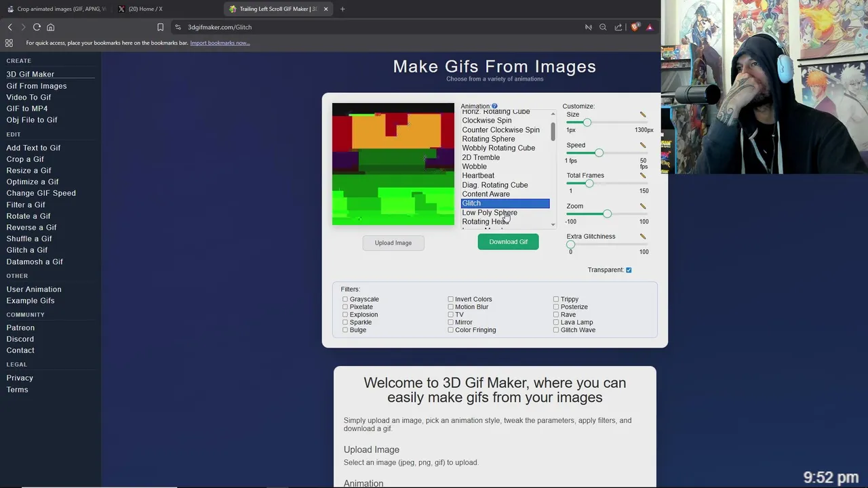Image resolution: width=868 pixels, height=488 pixels.
Task: Open Brave Shields lion icon
Action: pyautogui.click(x=635, y=27)
